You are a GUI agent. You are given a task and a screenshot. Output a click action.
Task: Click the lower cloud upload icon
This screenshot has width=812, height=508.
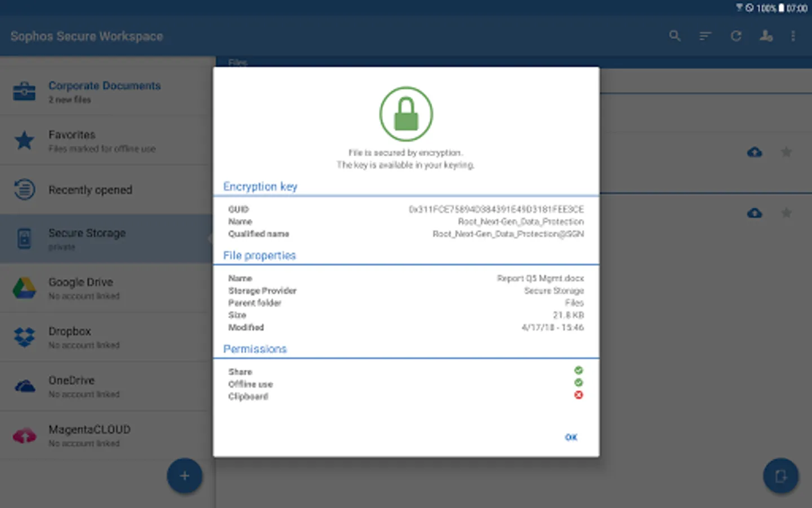click(754, 213)
